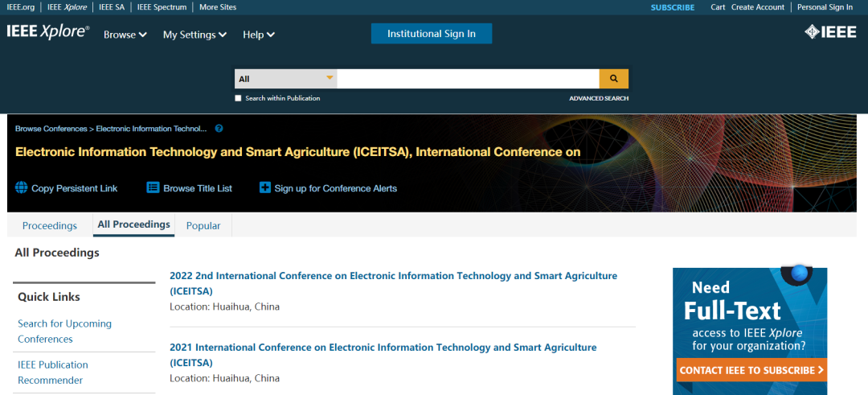Image resolution: width=868 pixels, height=395 pixels.
Task: Click the Need Full-Text ad banner
Action: [750, 331]
